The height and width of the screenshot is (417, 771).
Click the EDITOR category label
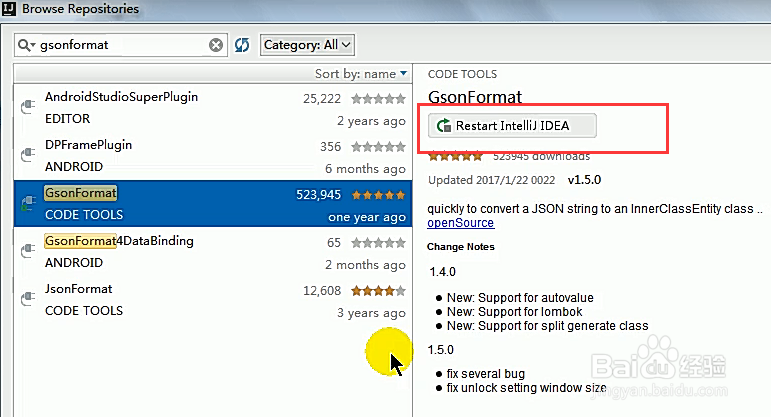(67, 119)
